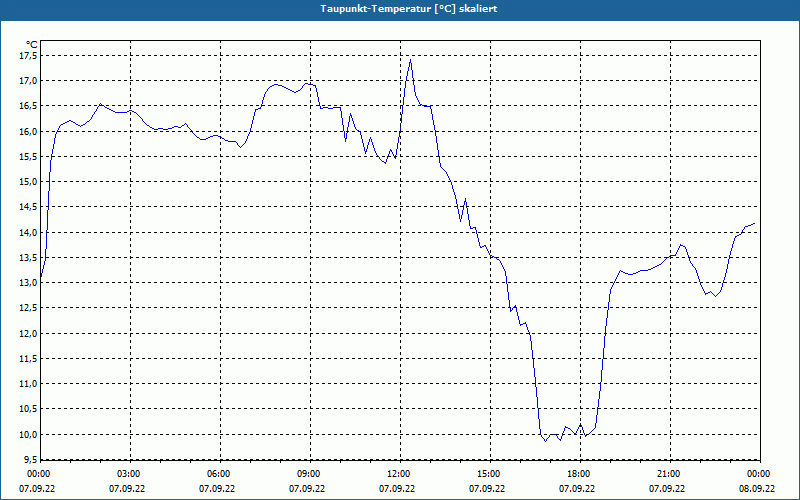The width and height of the screenshot is (800, 500).
Task: Select the 07.09.22 date under 03:00
Action: [x=127, y=489]
